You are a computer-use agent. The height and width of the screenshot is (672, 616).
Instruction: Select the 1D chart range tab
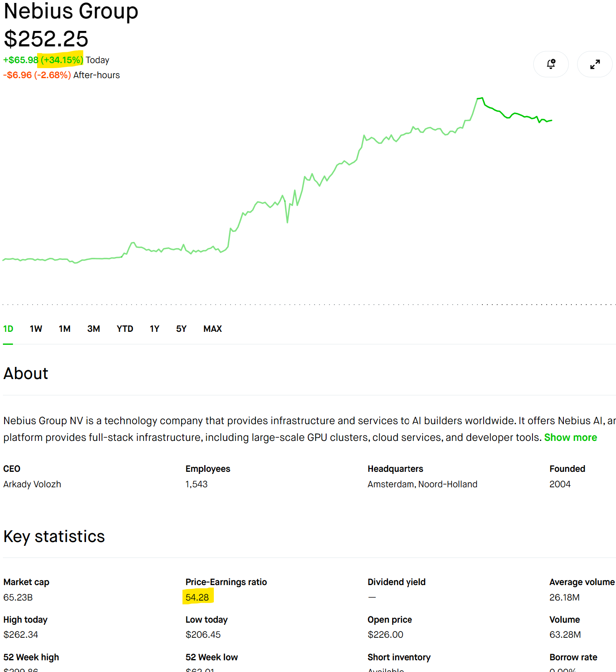tap(8, 329)
